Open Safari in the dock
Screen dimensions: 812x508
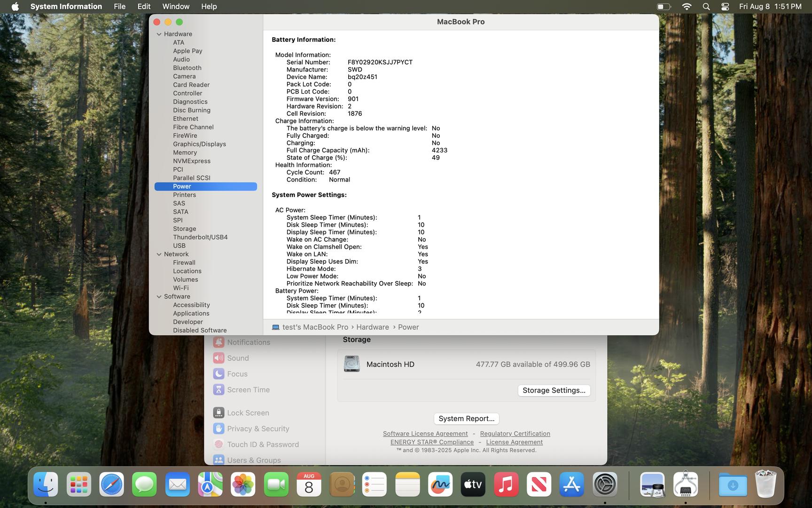111,484
